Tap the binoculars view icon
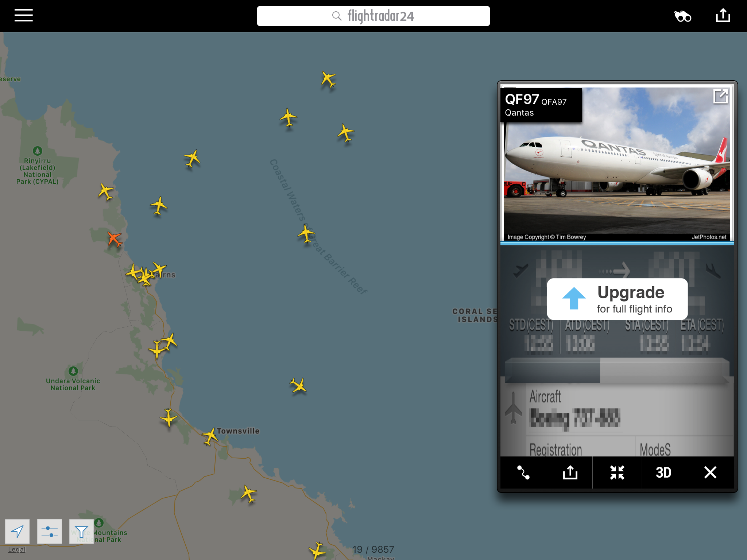This screenshot has width=747, height=560. [682, 16]
